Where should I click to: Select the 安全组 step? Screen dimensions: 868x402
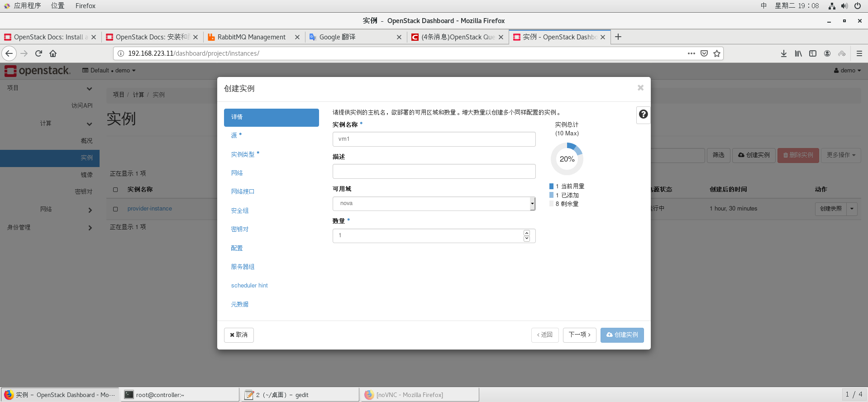[240, 211]
